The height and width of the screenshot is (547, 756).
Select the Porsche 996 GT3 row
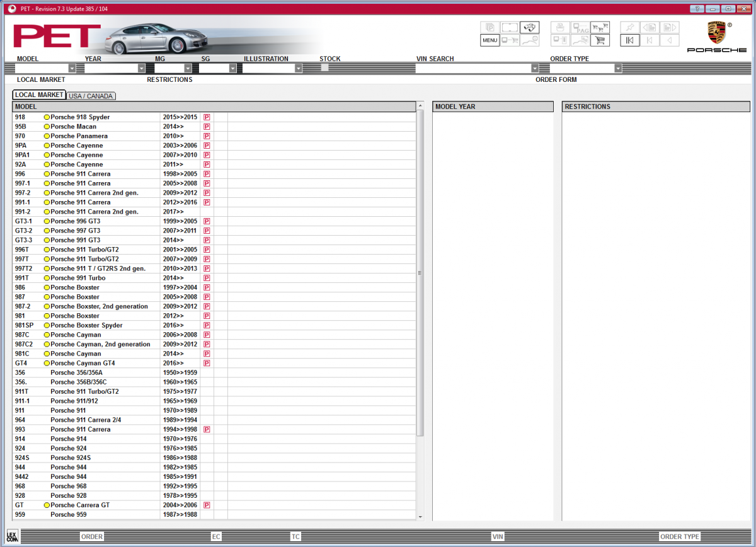click(214, 221)
